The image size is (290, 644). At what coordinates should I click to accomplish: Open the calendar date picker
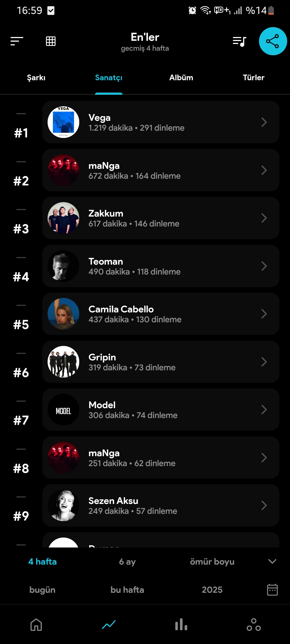[272, 590]
